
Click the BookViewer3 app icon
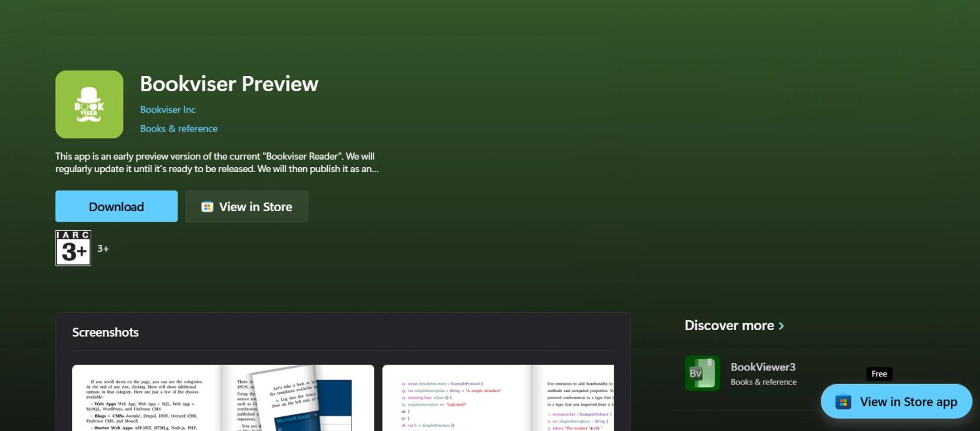click(x=703, y=373)
